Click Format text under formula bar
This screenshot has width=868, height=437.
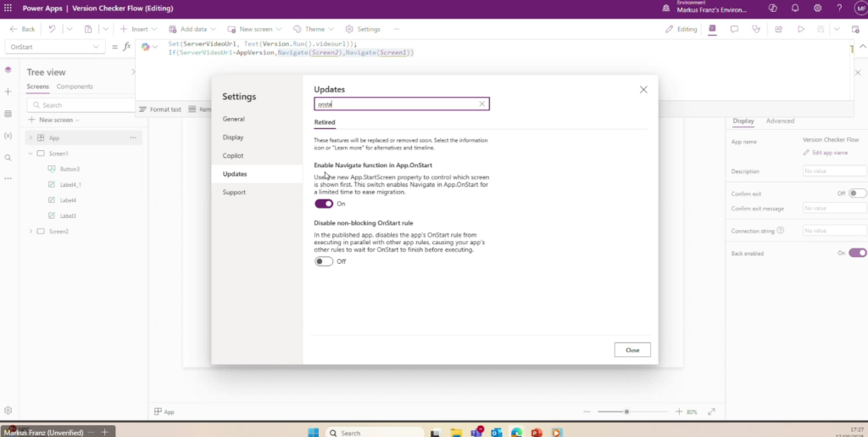tap(160, 109)
